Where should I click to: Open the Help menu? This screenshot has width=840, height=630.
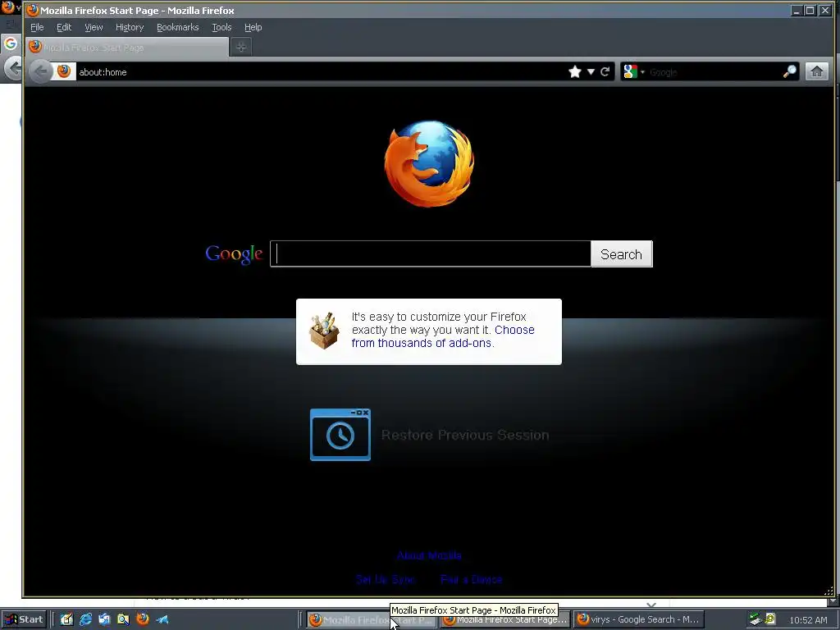[253, 27]
